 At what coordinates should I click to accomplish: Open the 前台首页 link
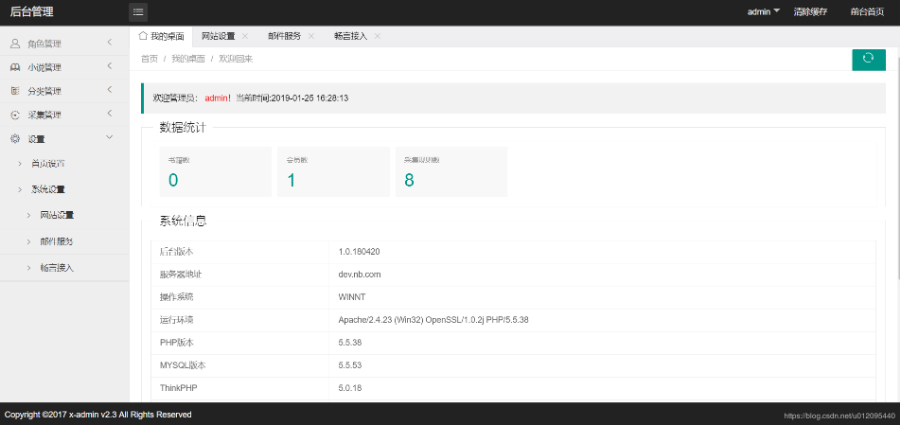[867, 11]
